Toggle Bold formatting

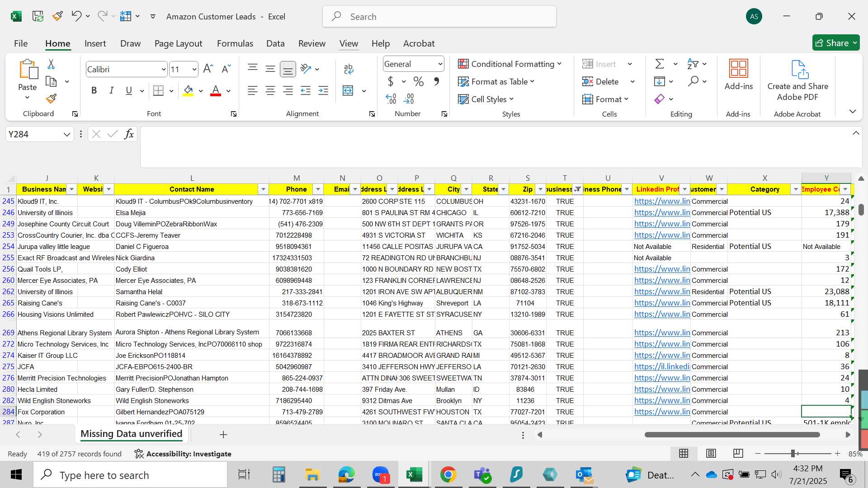94,90
